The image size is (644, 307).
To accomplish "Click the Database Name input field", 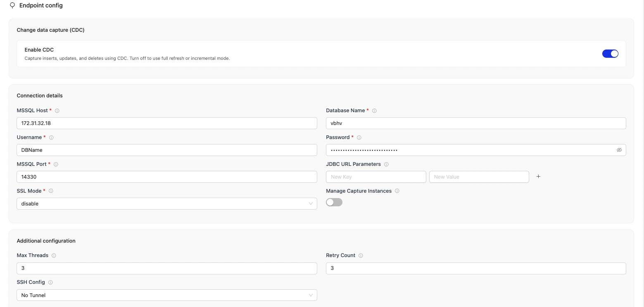I will (476, 123).
